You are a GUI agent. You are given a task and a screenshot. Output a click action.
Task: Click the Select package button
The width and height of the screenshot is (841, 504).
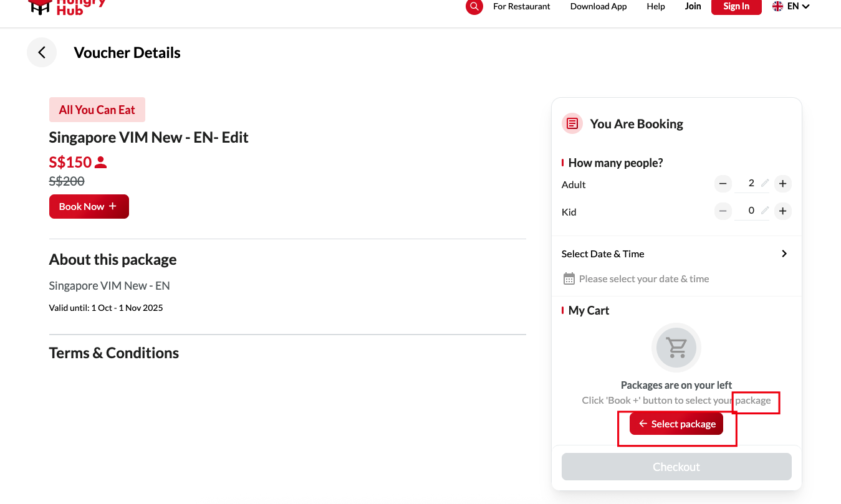pyautogui.click(x=676, y=424)
